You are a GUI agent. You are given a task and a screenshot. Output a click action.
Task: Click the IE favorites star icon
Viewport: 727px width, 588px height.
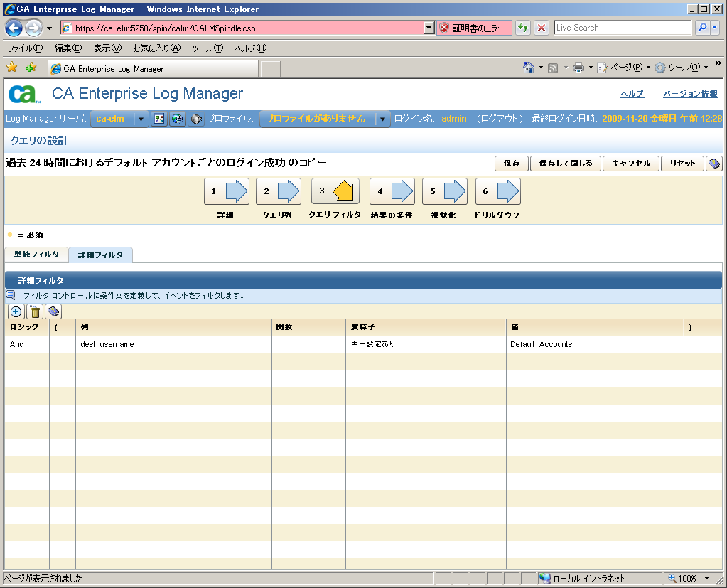(x=12, y=68)
